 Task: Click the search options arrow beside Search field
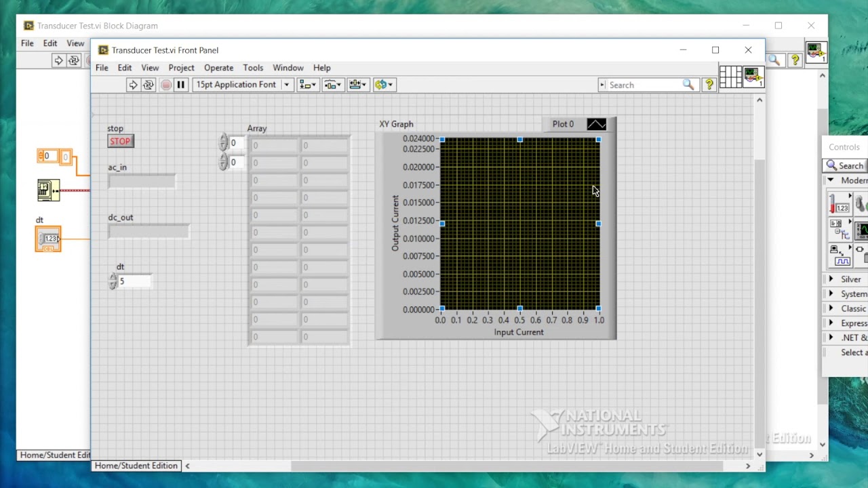click(x=602, y=85)
